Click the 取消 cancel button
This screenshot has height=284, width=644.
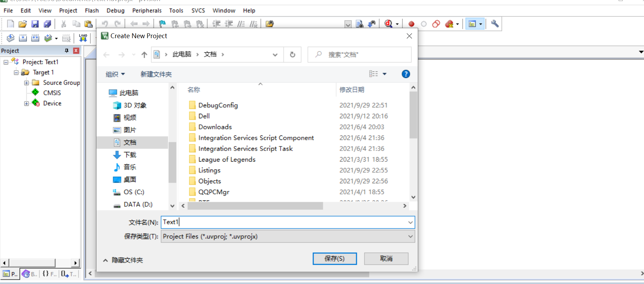[386, 259]
